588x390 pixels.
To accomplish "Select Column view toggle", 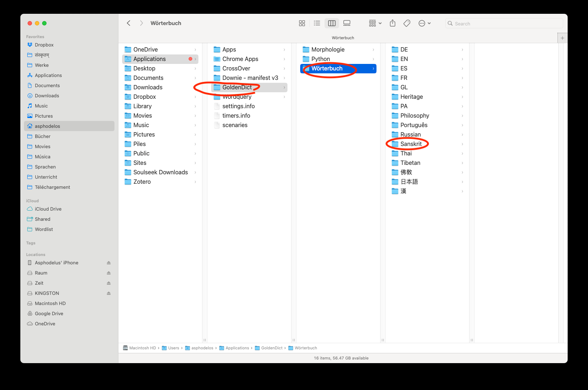I will (x=332, y=23).
